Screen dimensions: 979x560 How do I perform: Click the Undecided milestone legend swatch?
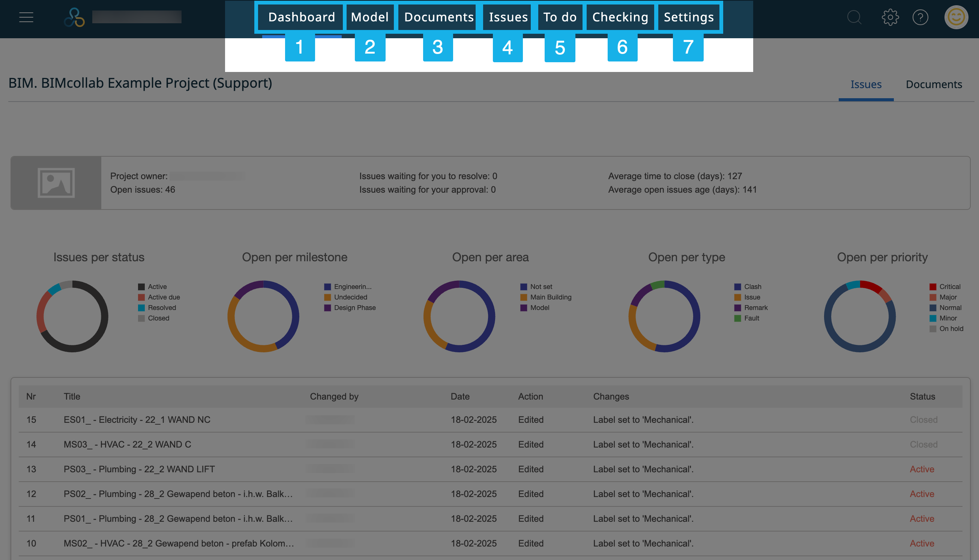point(327,297)
